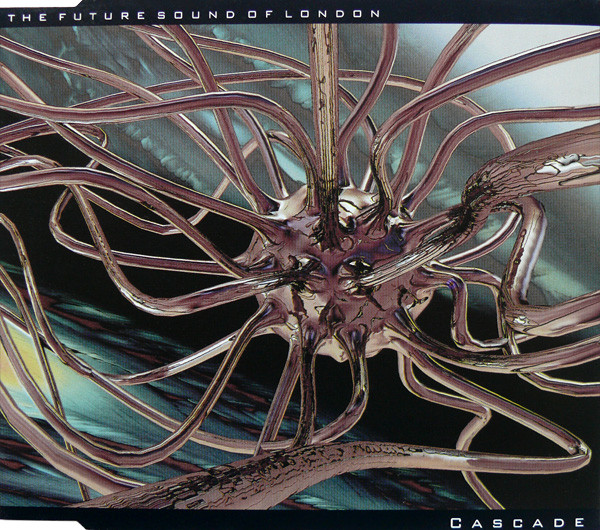Click the "CASCADE" title text
The image size is (600, 530).
coord(517,523)
